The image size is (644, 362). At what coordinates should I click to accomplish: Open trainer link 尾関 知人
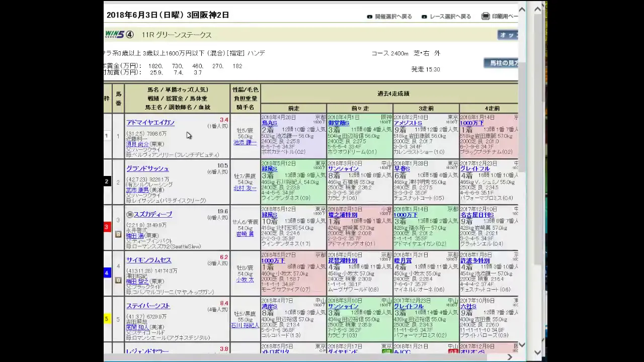137,327
